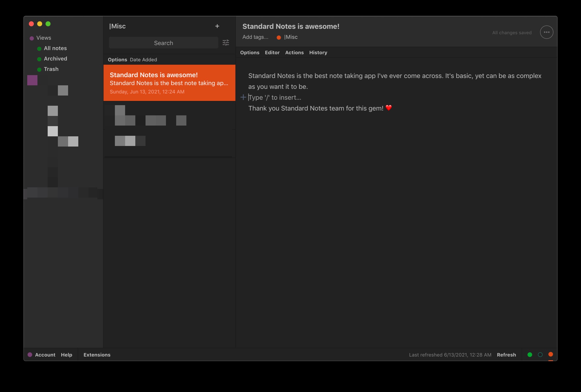Open the Editor menu

[272, 52]
